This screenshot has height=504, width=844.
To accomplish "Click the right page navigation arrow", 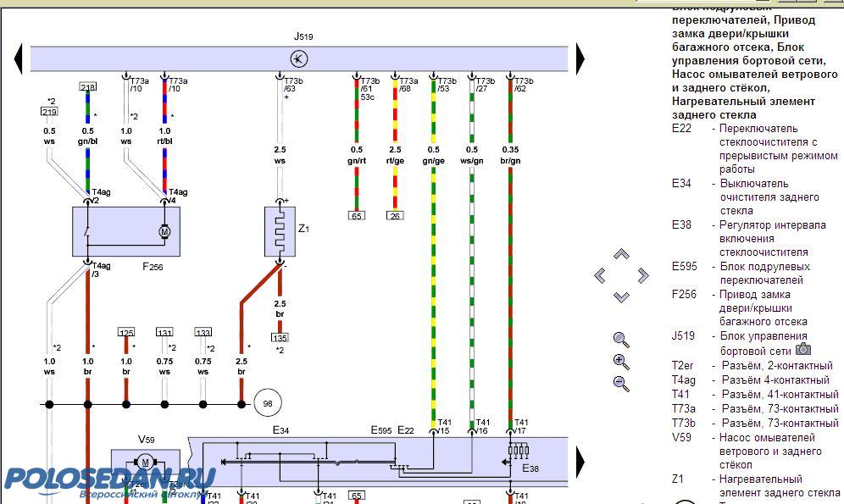I will tap(580, 58).
